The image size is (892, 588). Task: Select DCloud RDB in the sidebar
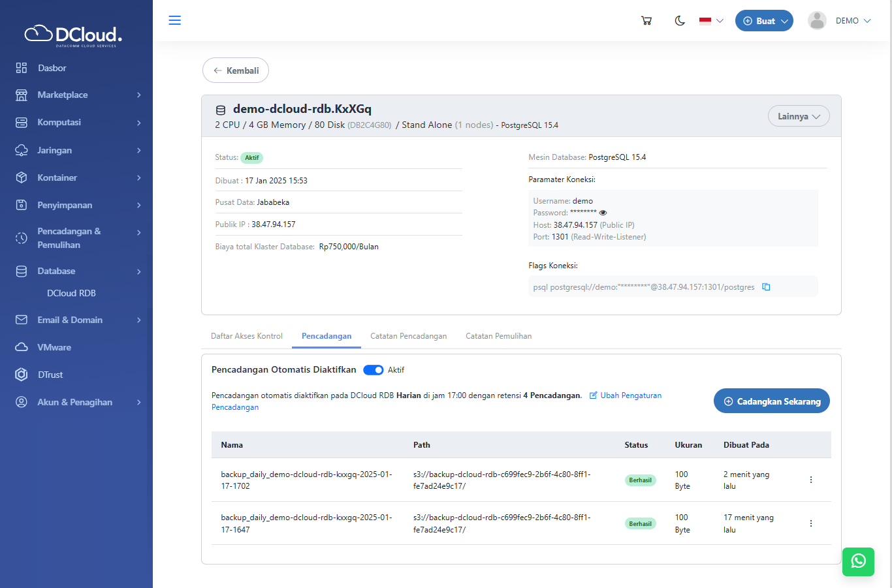click(71, 293)
